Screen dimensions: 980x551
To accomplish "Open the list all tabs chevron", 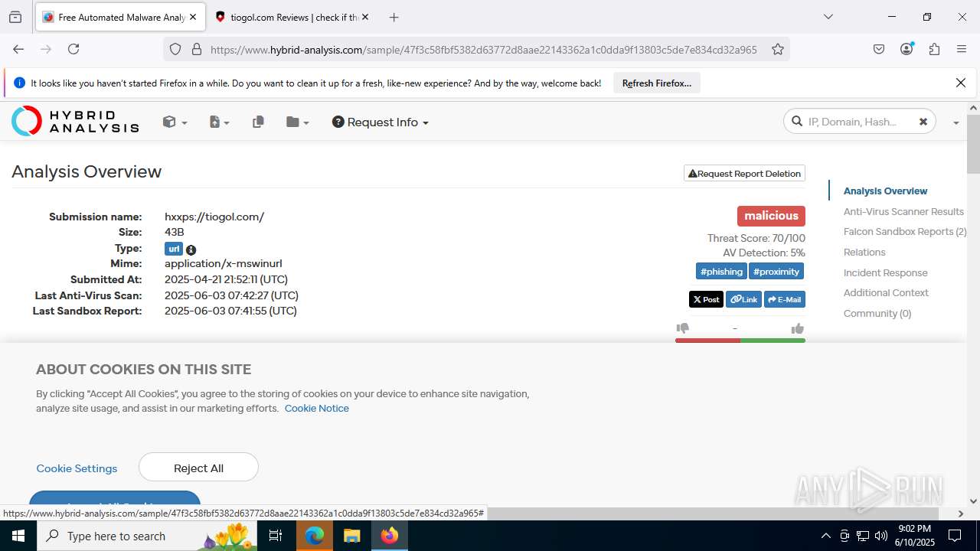I will click(x=828, y=17).
